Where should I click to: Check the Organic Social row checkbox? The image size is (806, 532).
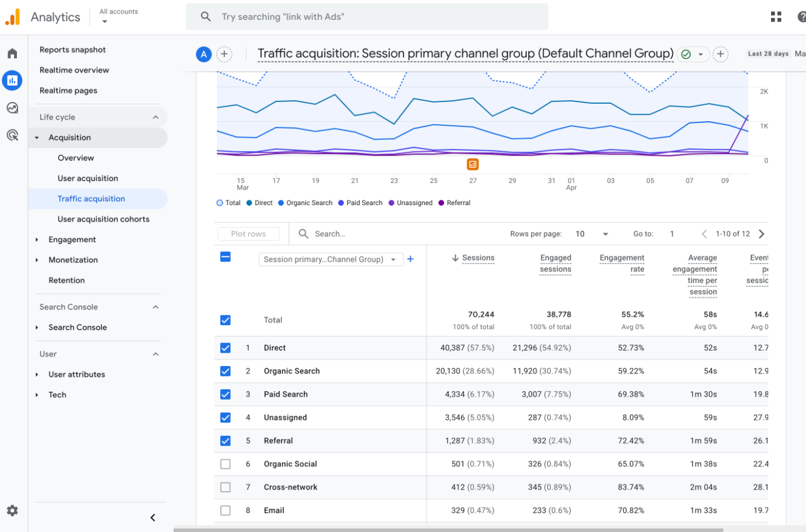226,464
